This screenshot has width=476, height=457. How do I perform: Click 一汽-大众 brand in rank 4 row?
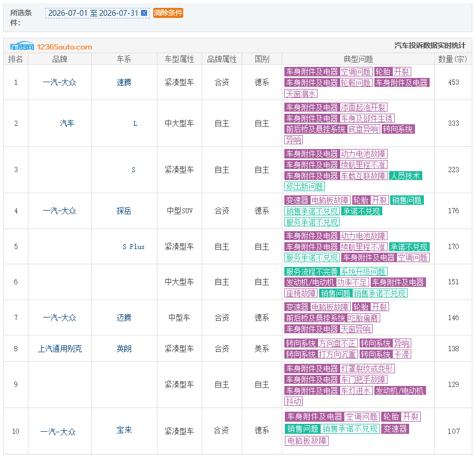(60, 211)
